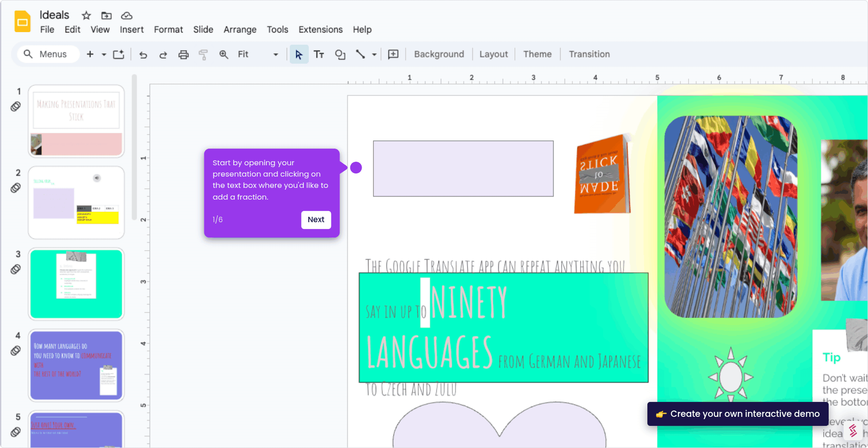This screenshot has width=868, height=448.
Task: Click the Layout button
Action: pyautogui.click(x=494, y=54)
